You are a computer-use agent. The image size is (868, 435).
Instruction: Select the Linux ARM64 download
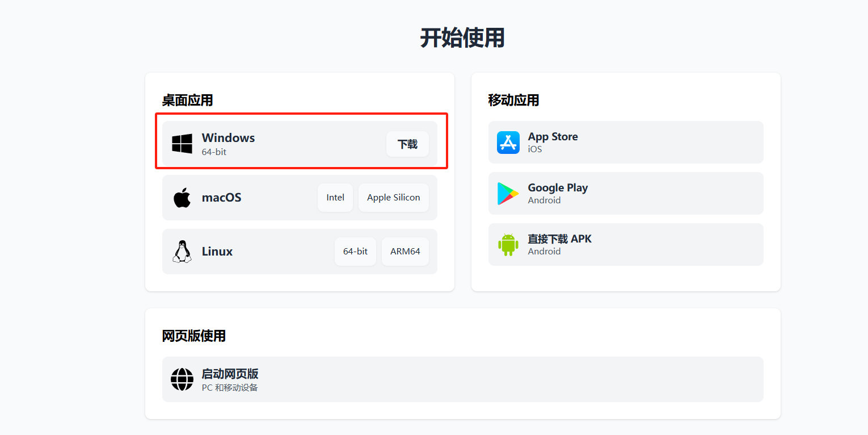[405, 252]
